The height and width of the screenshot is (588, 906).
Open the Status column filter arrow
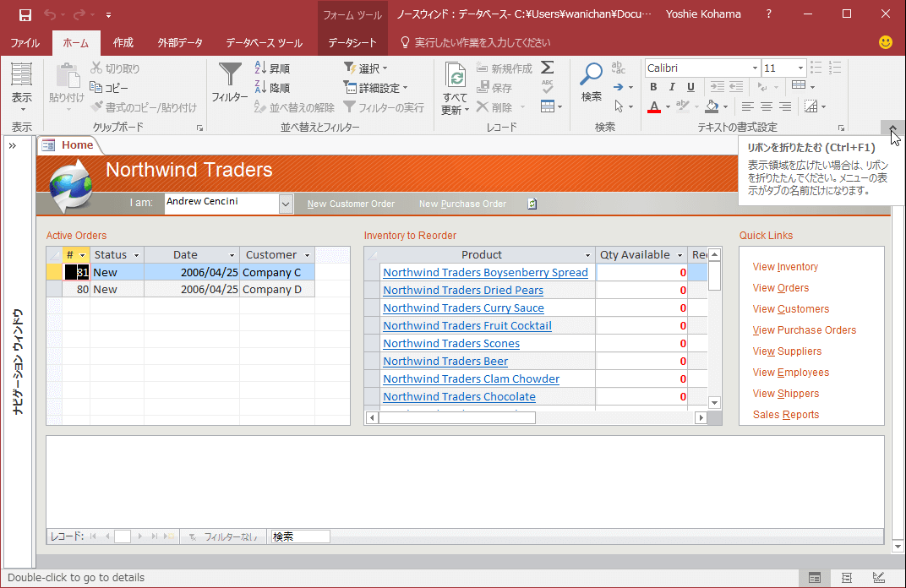[136, 255]
